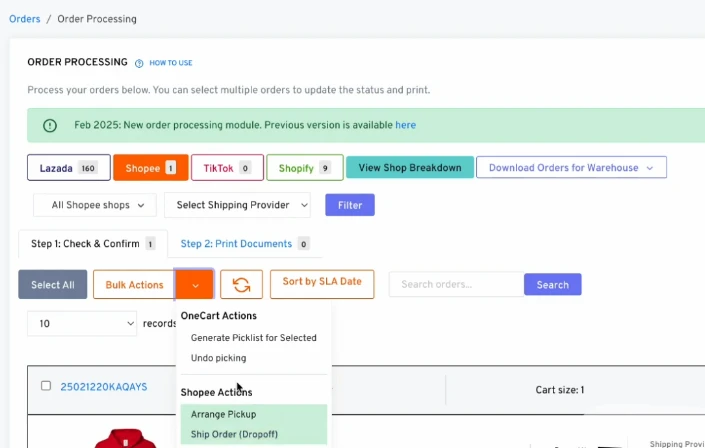Viewport: 705px width, 448px height.
Task: Select Ship Order (Dropoff) action
Action: click(x=254, y=434)
